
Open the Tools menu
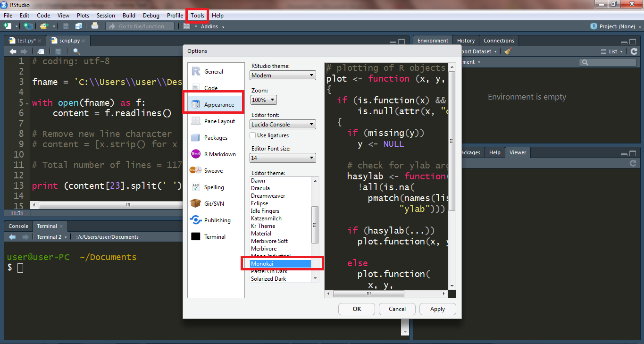tap(197, 15)
